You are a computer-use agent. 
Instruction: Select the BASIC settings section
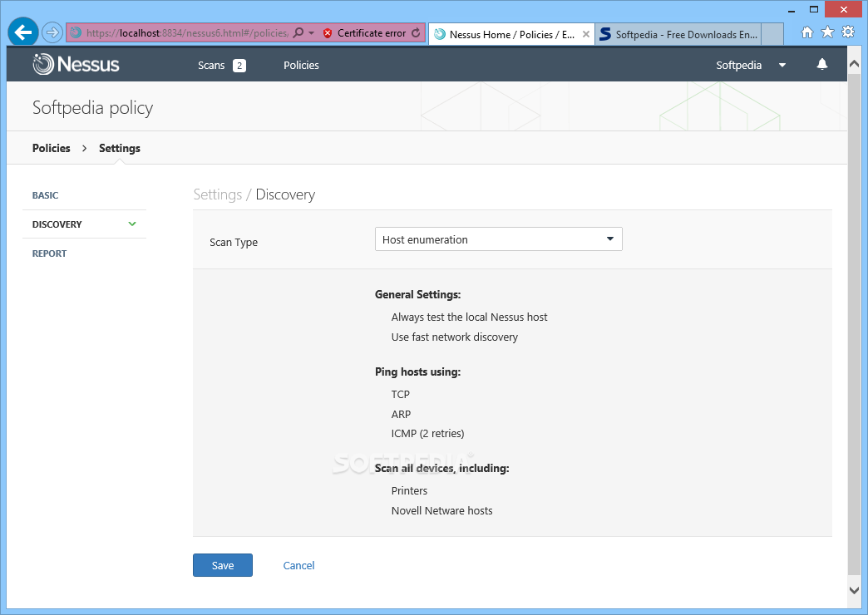point(46,195)
